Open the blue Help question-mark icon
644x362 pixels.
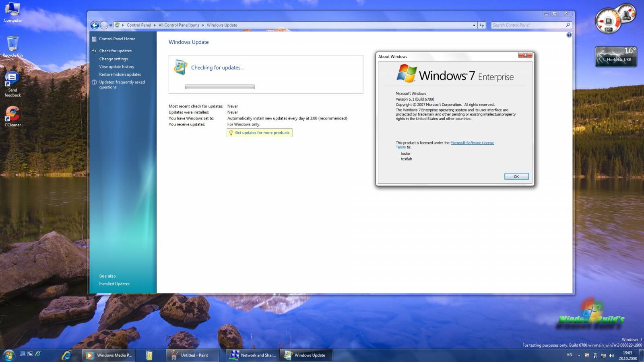click(569, 35)
